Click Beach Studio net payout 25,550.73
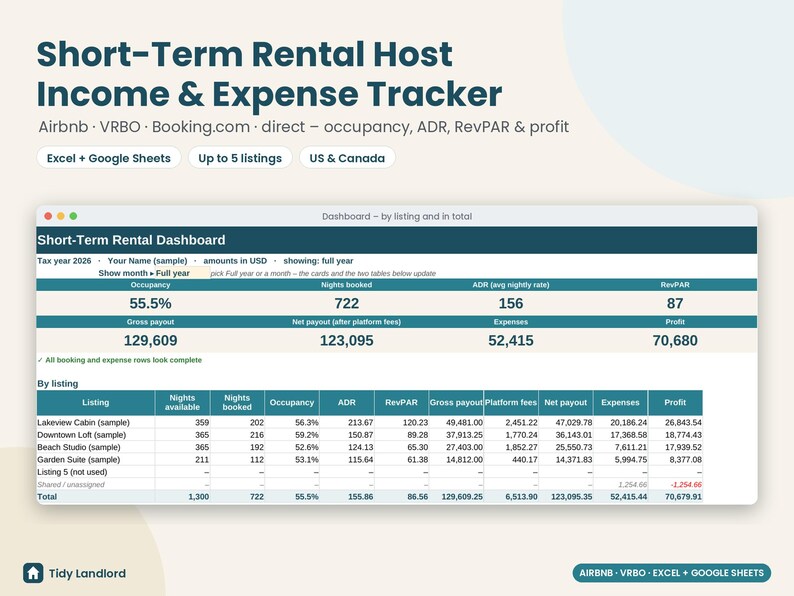This screenshot has width=794, height=596. point(566,447)
